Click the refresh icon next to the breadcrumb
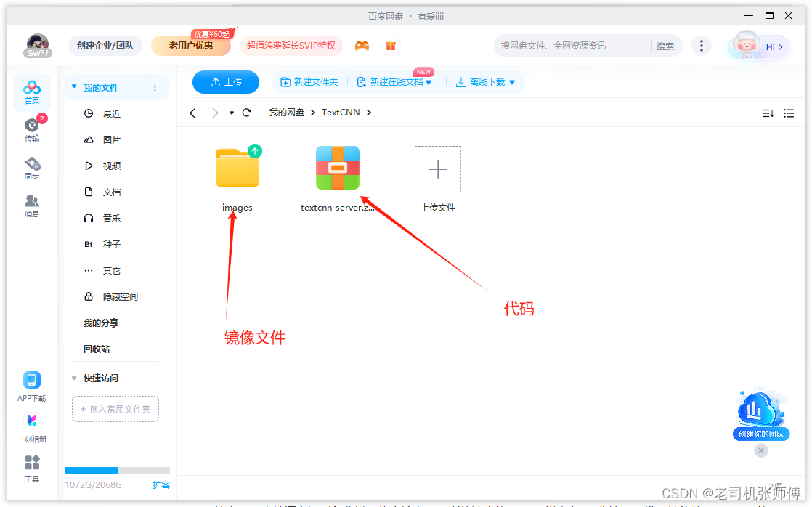The height and width of the screenshot is (507, 812). pos(247,113)
